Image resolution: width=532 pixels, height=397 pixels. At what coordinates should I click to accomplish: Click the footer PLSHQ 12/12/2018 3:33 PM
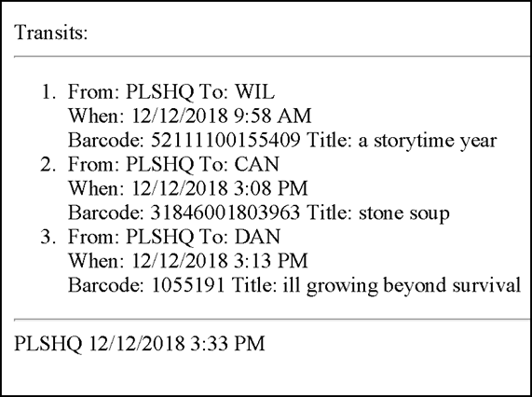tap(140, 343)
